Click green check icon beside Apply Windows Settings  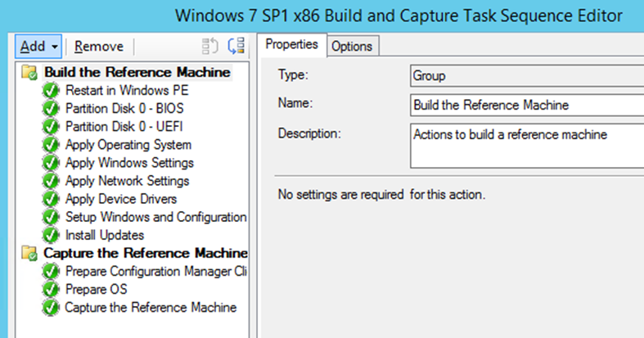pyautogui.click(x=51, y=163)
